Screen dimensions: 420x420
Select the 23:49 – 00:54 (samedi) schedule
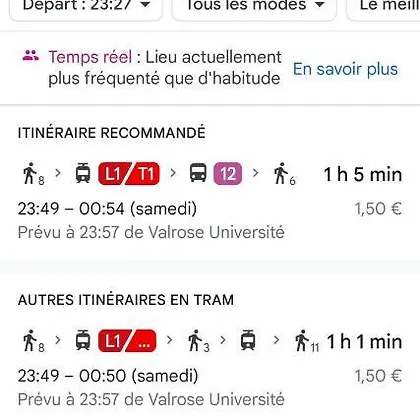(107, 209)
